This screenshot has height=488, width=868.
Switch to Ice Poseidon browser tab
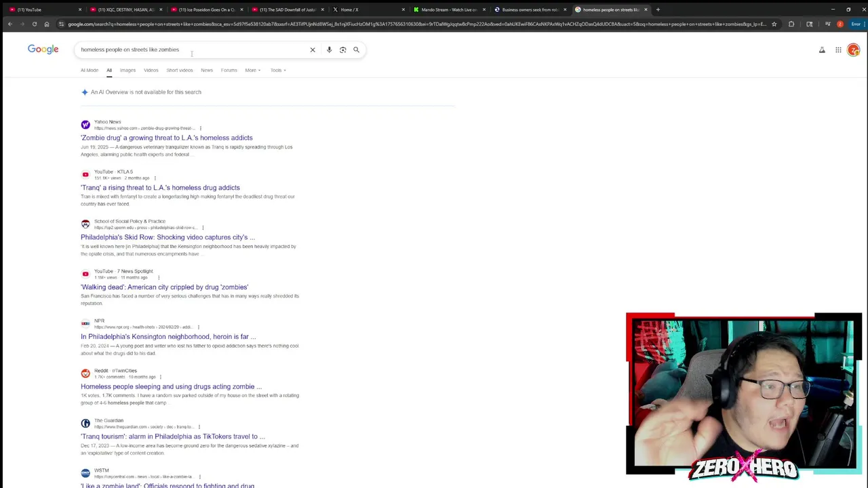tap(207, 9)
